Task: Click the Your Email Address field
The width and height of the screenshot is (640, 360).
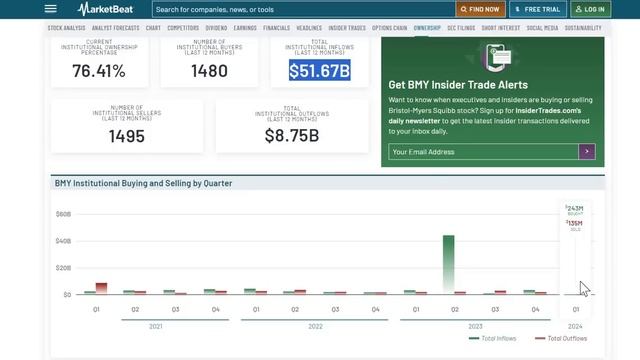Action: click(483, 152)
